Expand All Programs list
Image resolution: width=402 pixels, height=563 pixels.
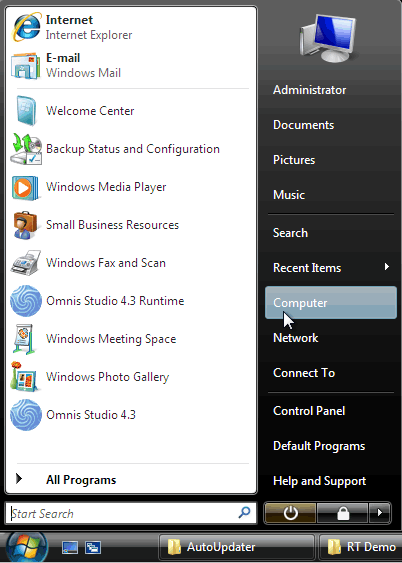tap(131, 480)
